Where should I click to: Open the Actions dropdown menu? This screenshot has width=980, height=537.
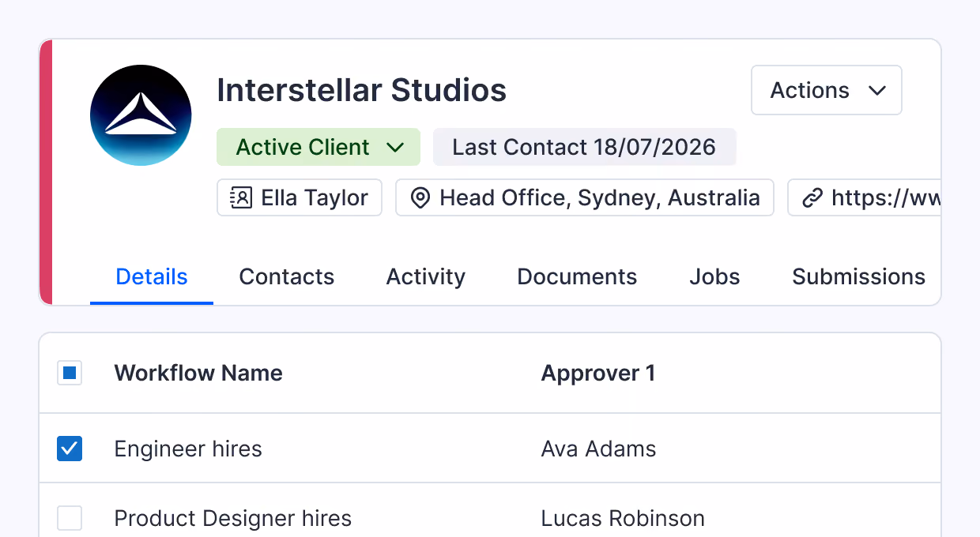[x=826, y=90]
